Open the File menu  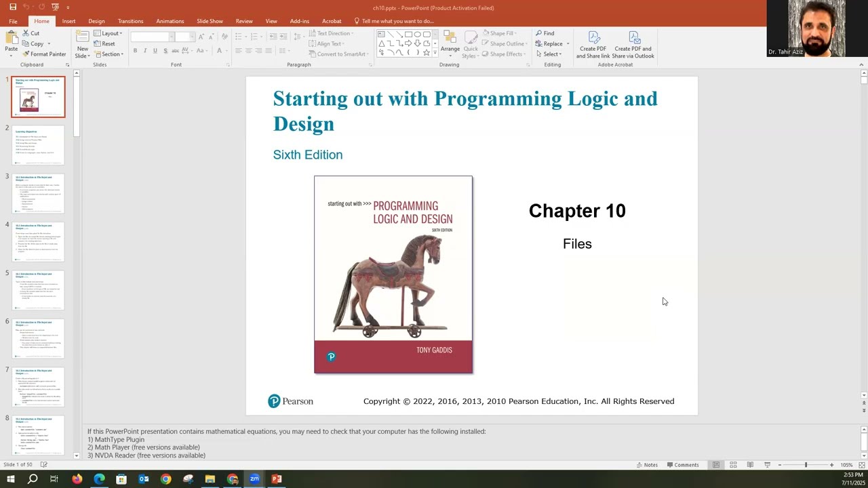click(x=13, y=21)
